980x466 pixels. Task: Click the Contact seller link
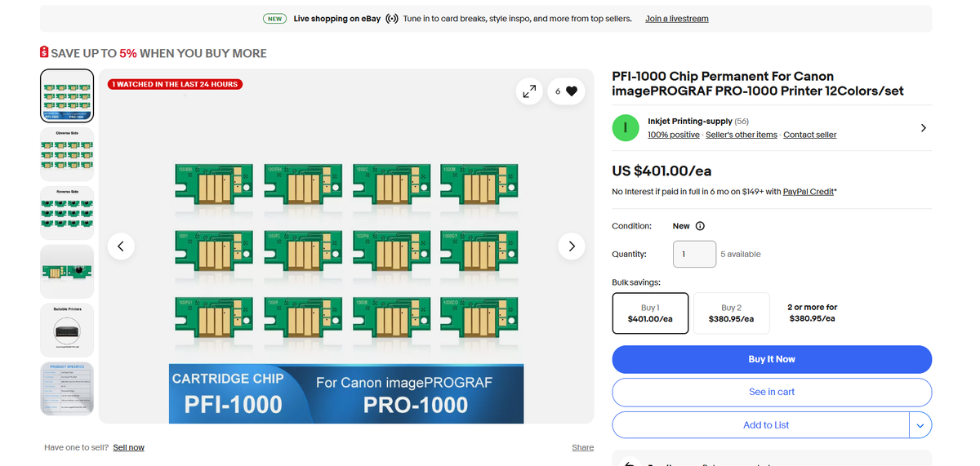pyautogui.click(x=809, y=135)
